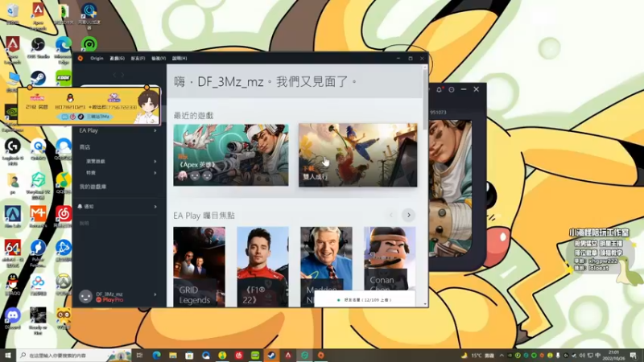This screenshot has height=362, width=644.
Task: Open the Windows Start menu
Action: 8,355
